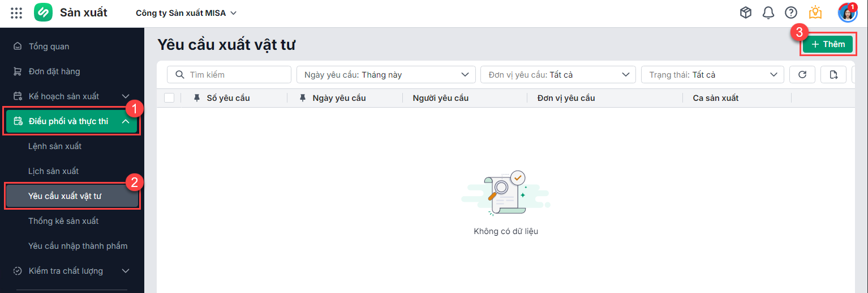The width and height of the screenshot is (868, 293).
Task: Open Tổng quan in the sidebar
Action: pos(49,46)
